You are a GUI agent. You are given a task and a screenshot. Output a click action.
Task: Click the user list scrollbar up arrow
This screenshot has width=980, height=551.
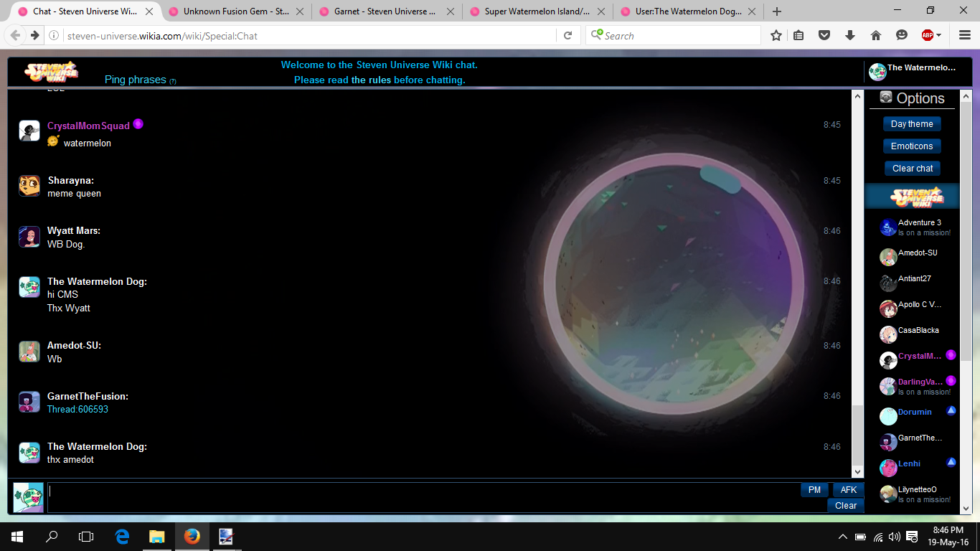point(966,96)
